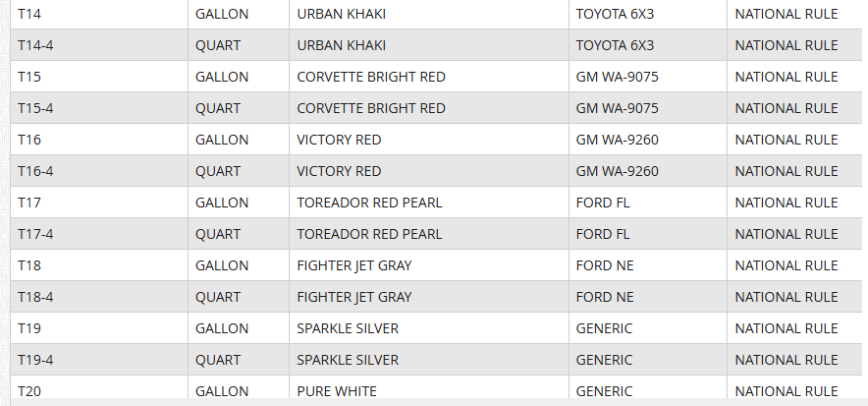The height and width of the screenshot is (406, 868).
Task: Click SPARKLE SILVER in the T19 row
Action: point(348,328)
